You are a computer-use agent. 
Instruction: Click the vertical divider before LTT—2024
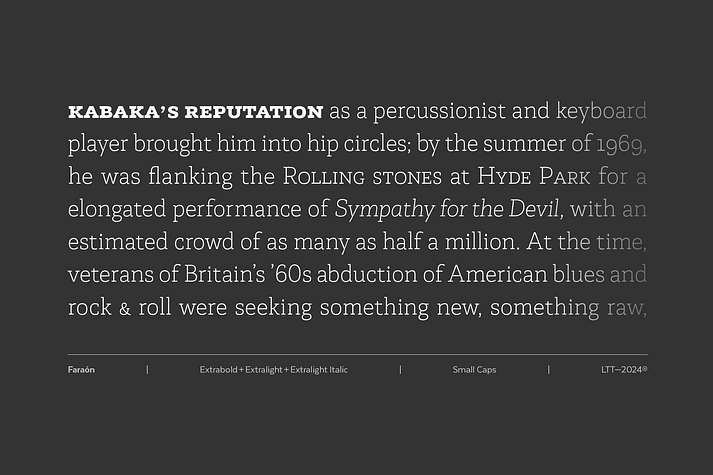(x=548, y=370)
